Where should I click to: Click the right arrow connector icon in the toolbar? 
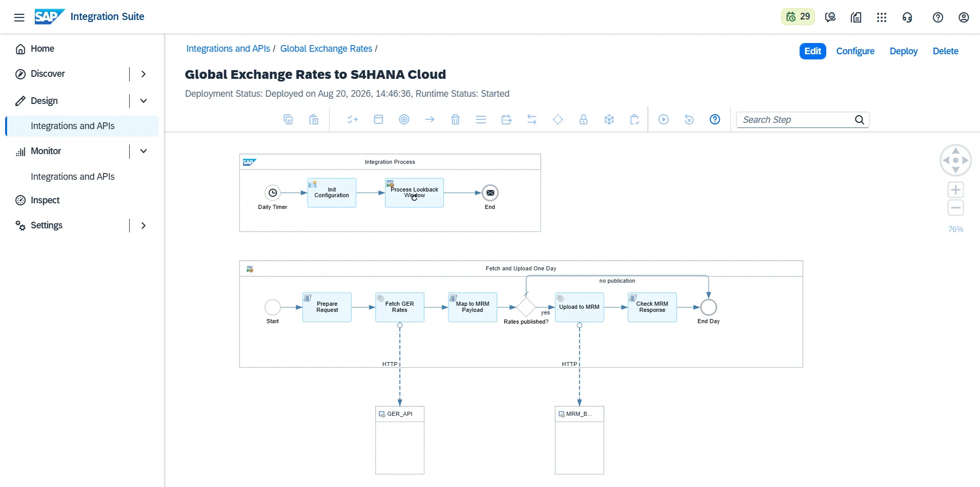click(x=430, y=119)
